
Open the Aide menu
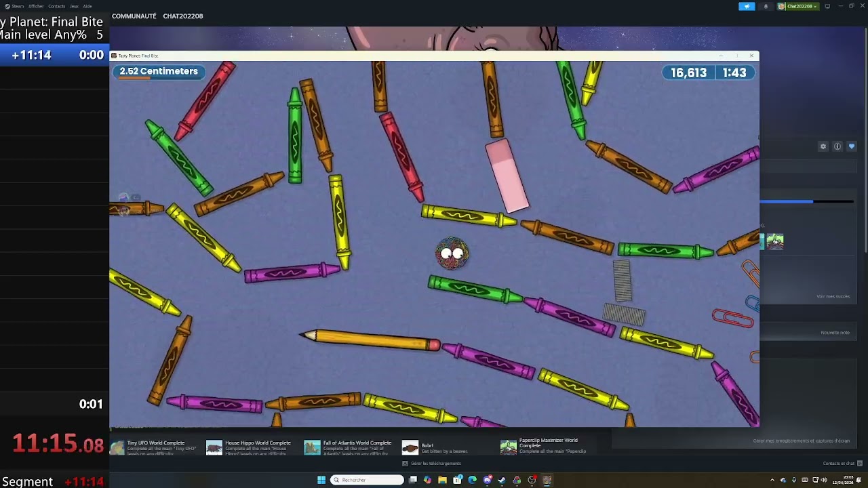coord(87,6)
